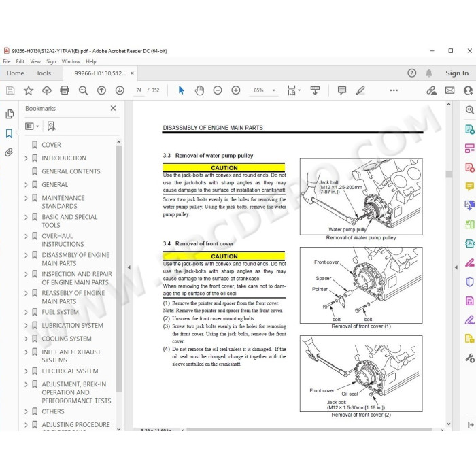The height and width of the screenshot is (476, 476).
Task: Show Page Thumbnails panel
Action: (10, 114)
